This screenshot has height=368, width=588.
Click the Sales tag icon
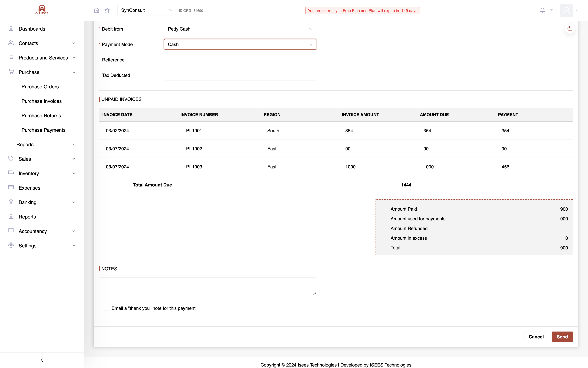11,158
